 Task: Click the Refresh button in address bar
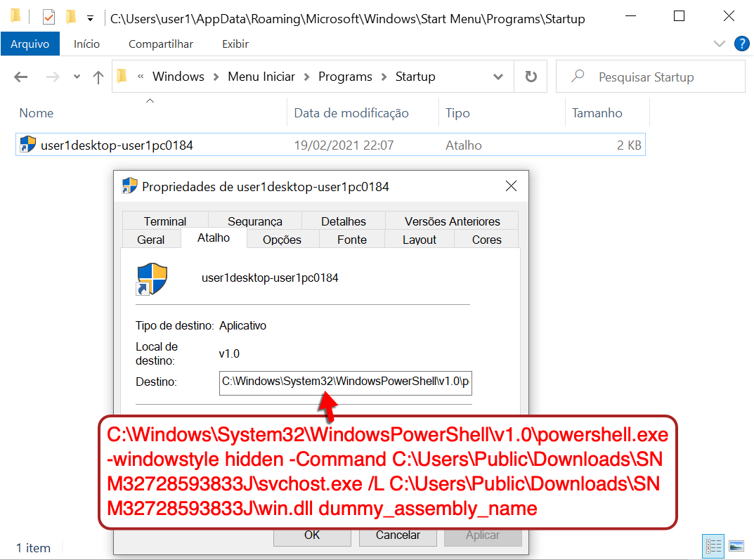[x=531, y=77]
